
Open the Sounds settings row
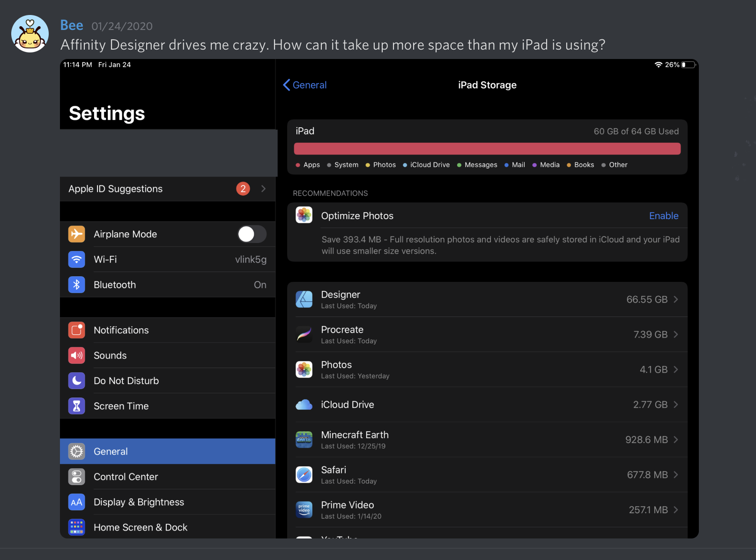pyautogui.click(x=168, y=355)
